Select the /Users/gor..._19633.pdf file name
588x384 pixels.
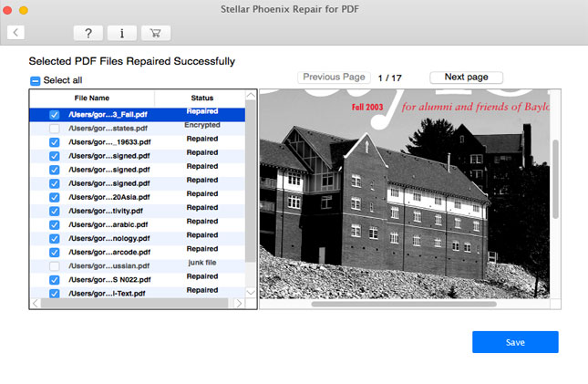(x=109, y=142)
